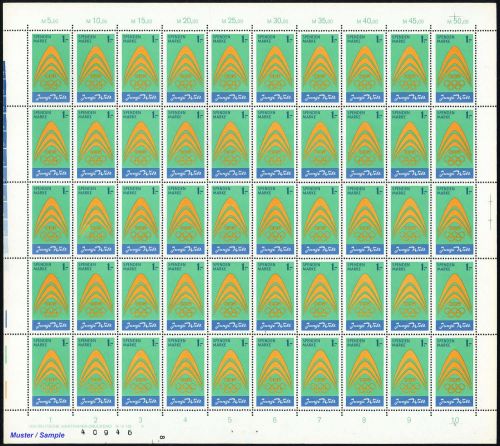This screenshot has height=446, width=500.
Task: Select the stamp directly above column number 8
Action: [x=365, y=372]
